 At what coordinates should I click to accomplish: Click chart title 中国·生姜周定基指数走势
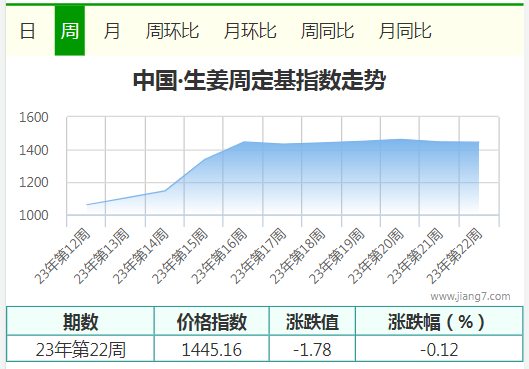259,80
